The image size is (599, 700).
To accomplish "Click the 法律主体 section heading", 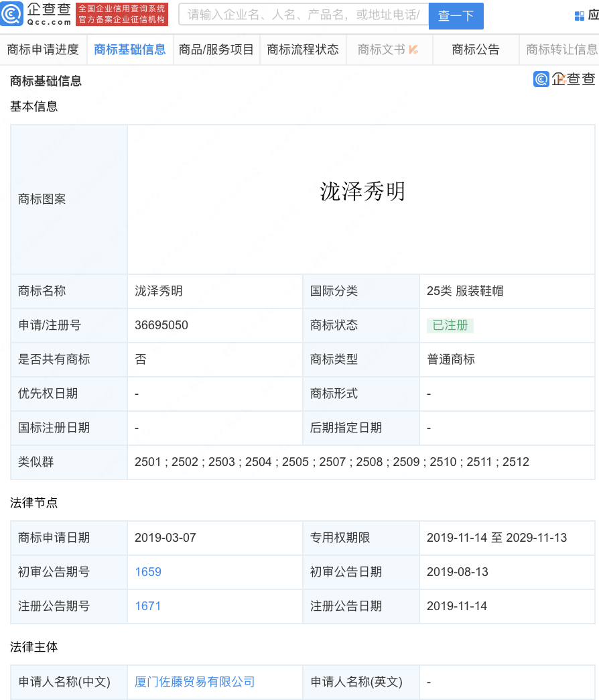I will pyautogui.click(x=34, y=647).
